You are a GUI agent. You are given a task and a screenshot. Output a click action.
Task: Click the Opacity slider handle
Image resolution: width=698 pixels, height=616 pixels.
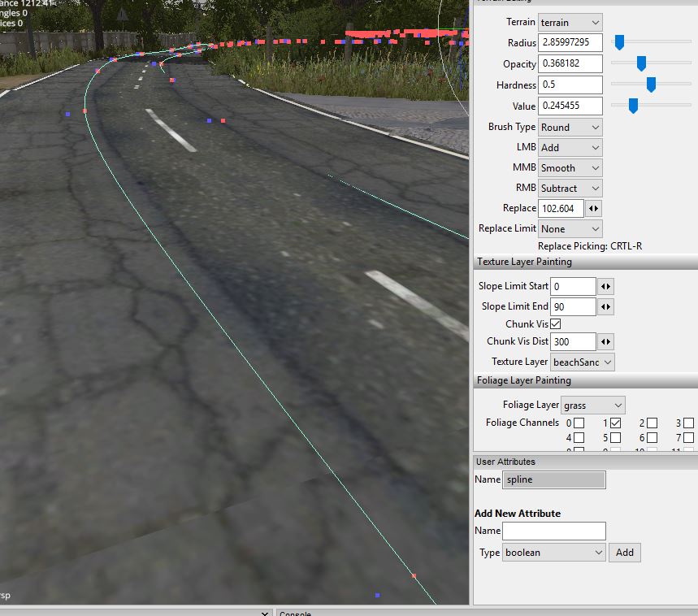click(x=641, y=63)
